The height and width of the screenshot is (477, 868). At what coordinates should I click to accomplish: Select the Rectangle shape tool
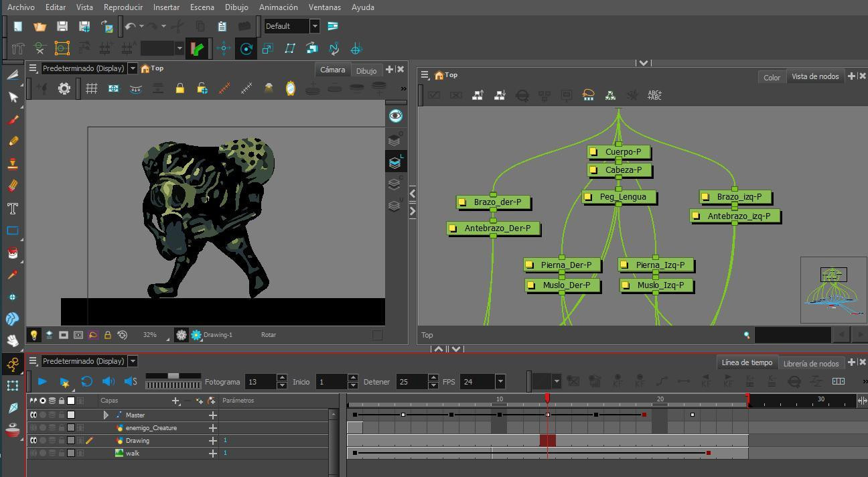tap(13, 230)
